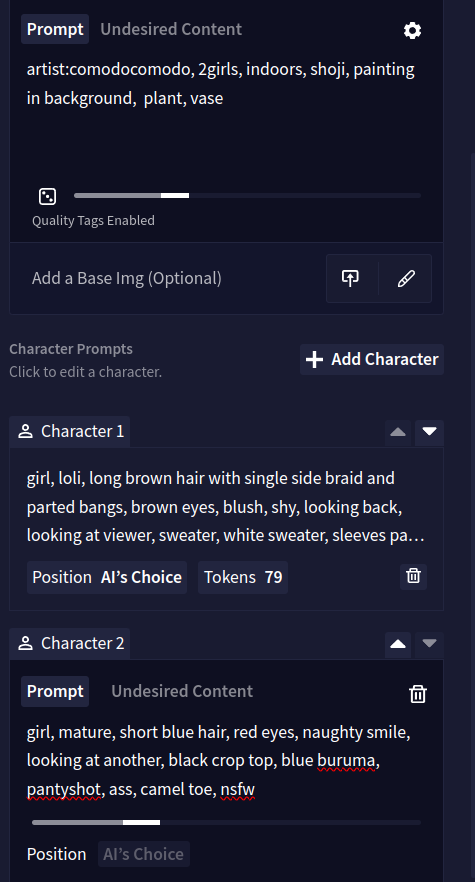Select Character 2's Undesired Content tab

(x=182, y=691)
